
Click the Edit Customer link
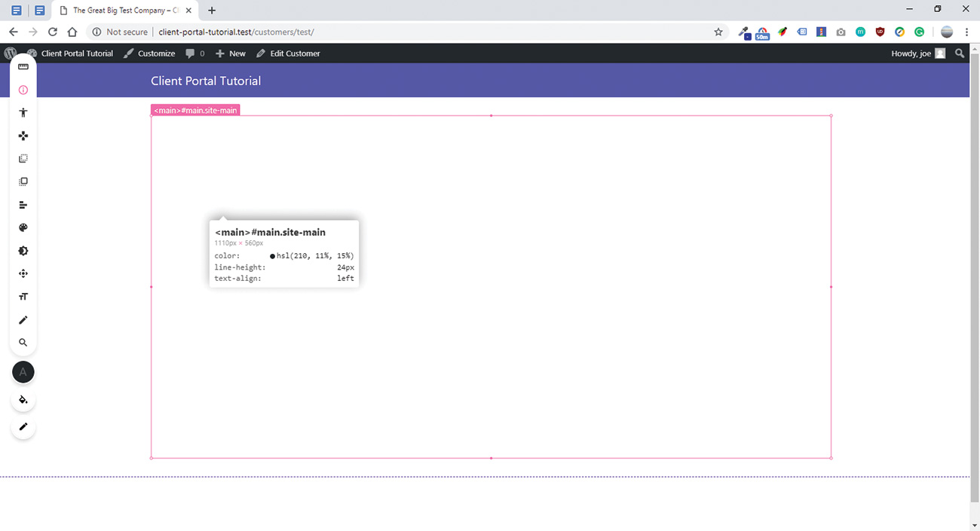point(294,53)
